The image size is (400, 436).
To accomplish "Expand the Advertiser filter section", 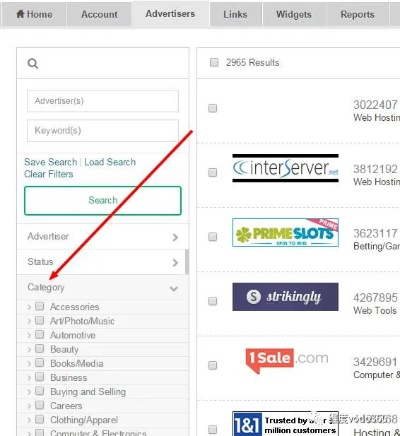I will (x=103, y=237).
